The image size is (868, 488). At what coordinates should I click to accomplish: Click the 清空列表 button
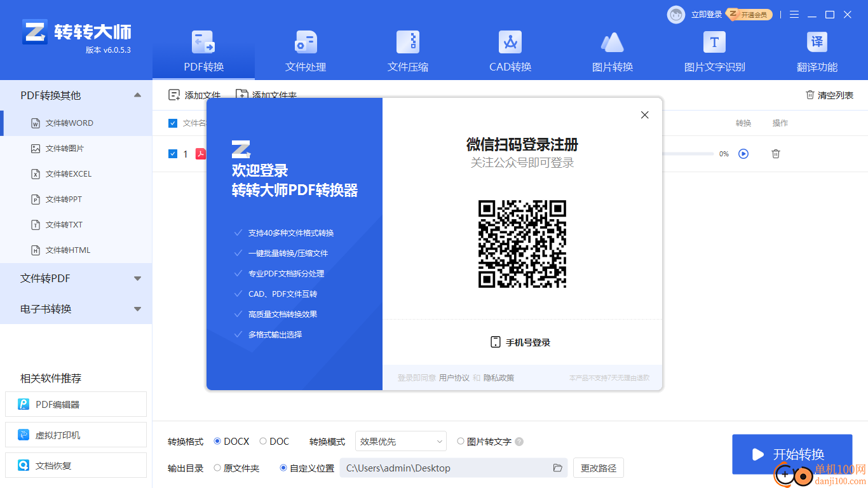(829, 95)
